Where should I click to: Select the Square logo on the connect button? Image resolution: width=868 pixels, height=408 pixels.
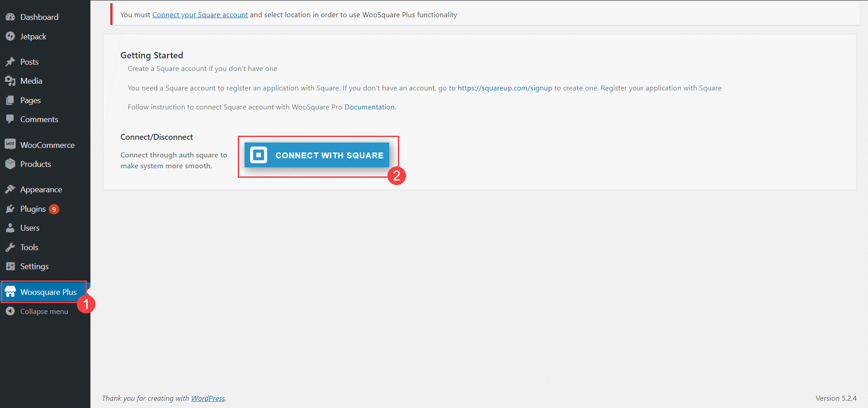pos(258,155)
